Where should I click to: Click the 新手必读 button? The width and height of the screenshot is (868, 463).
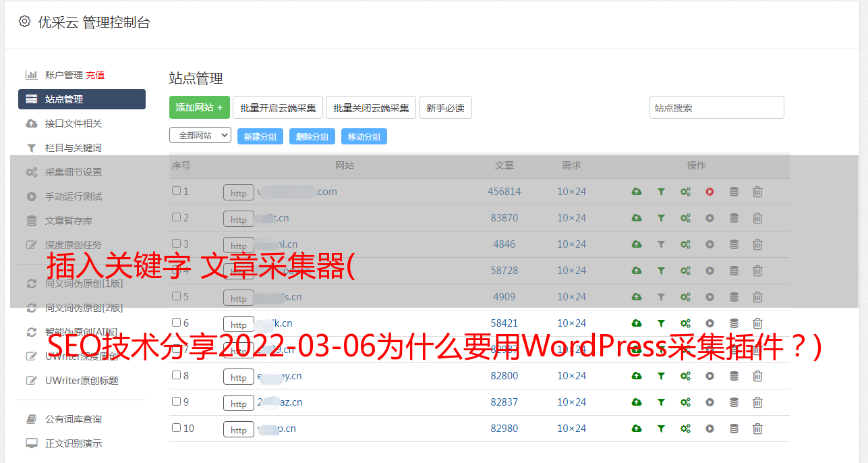pos(446,107)
